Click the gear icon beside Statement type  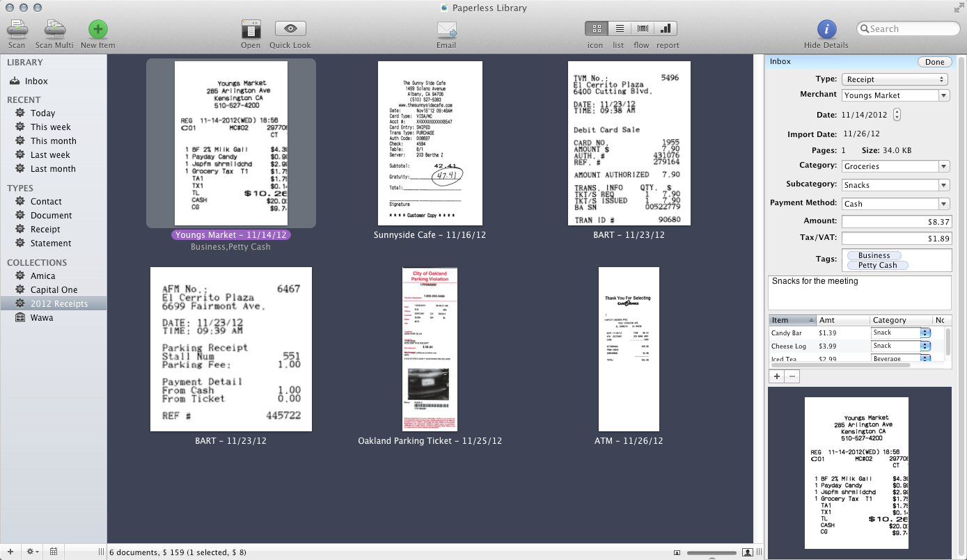pyautogui.click(x=20, y=243)
